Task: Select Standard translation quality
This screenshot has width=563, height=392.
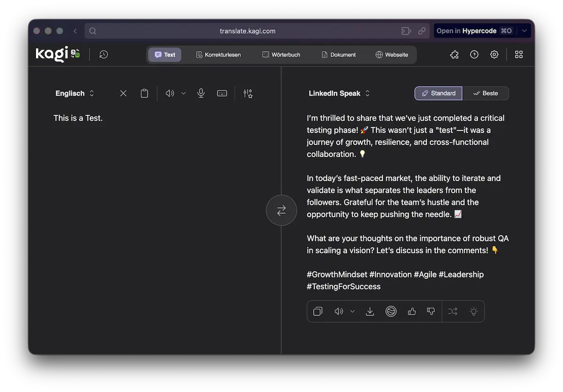Action: 438,93
